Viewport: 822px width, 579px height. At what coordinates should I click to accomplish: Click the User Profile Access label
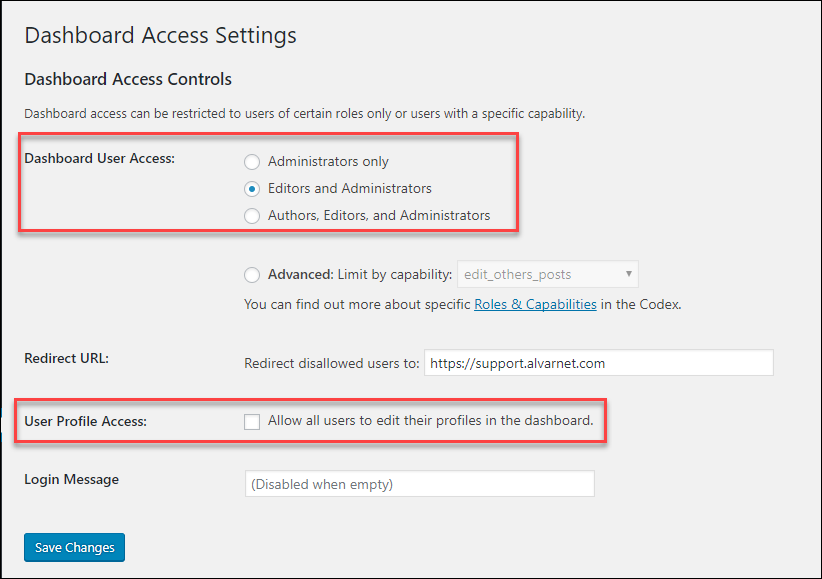(x=85, y=422)
